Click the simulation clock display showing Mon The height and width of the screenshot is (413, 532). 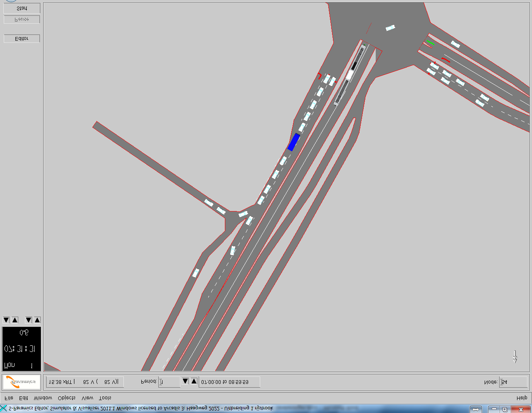click(x=22, y=349)
